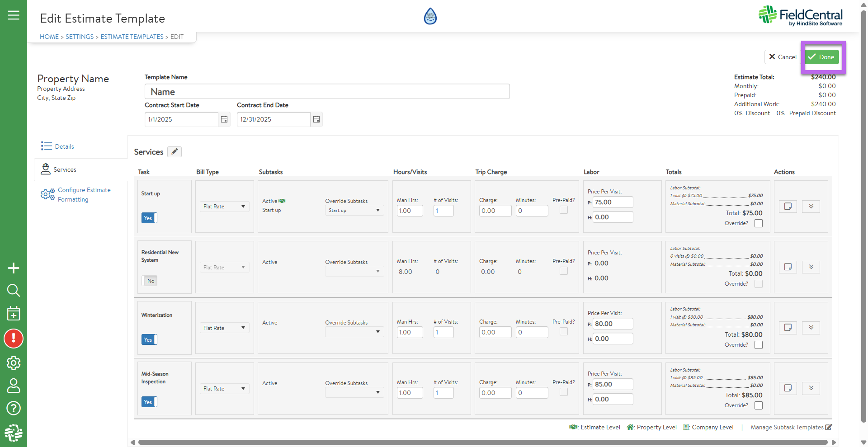Expand Mid-Season Inspection actions chevron

click(811, 388)
